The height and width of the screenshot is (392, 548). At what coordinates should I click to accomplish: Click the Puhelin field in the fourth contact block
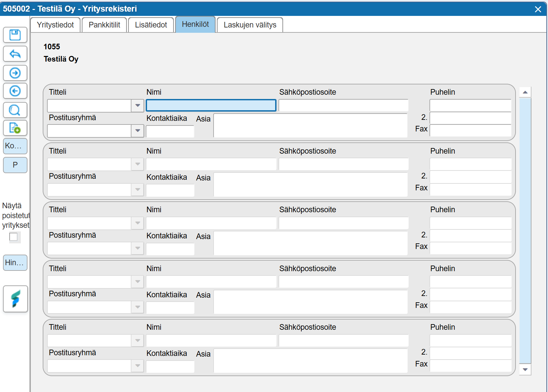pyautogui.click(x=471, y=282)
